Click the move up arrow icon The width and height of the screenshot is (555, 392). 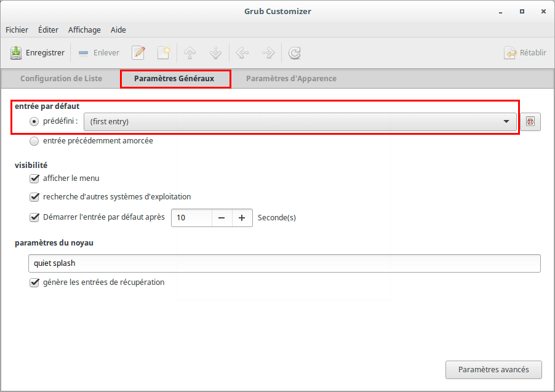(x=190, y=53)
